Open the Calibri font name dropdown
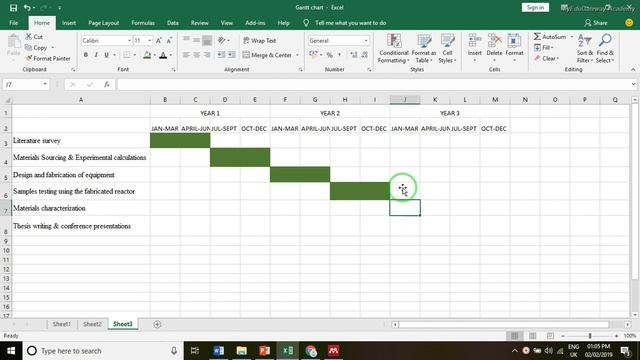The image size is (640, 360). [129, 41]
